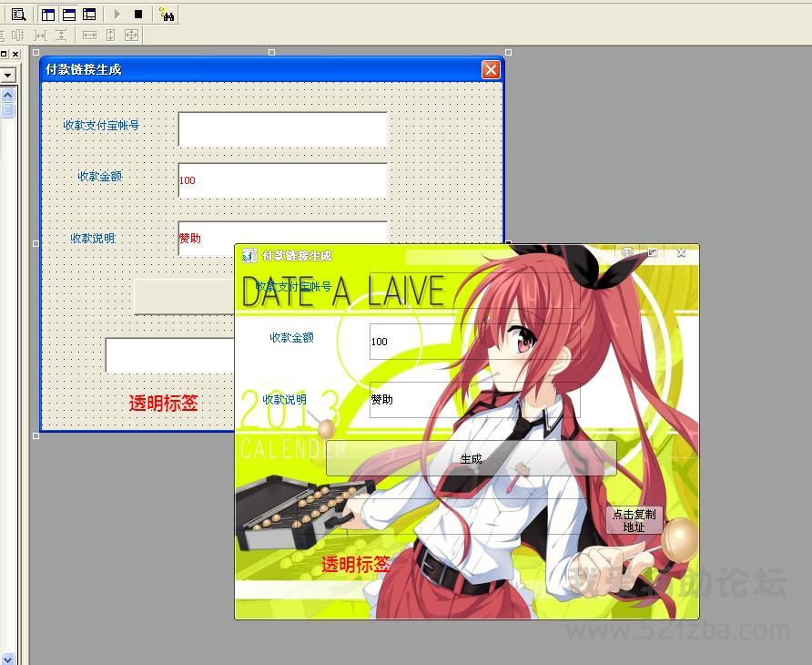Click the 点击复制地址 copy address button
Viewport: 812px width, 665px height.
(x=634, y=520)
